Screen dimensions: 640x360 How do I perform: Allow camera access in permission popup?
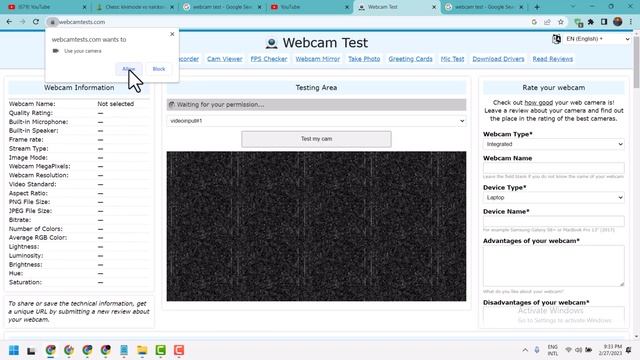[x=129, y=69]
